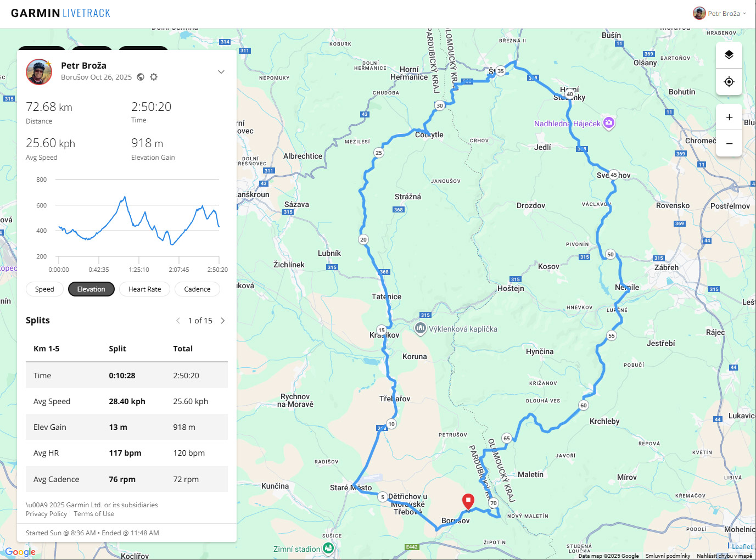This screenshot has height=560, width=756.
Task: Click Nadhledna Háječek camera marker
Action: click(608, 123)
